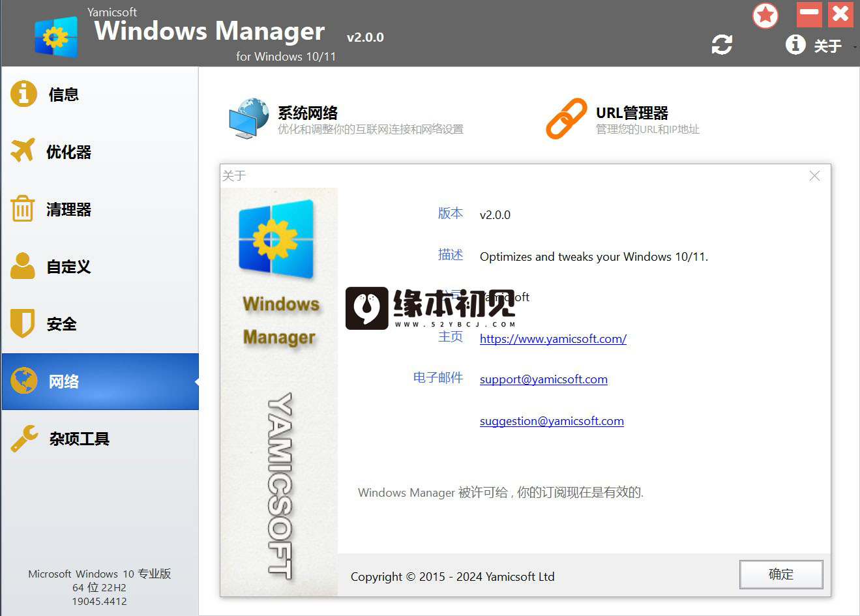Click the Microsoft Windows 10 专业版 system info
The image size is (860, 616).
pyautogui.click(x=99, y=574)
